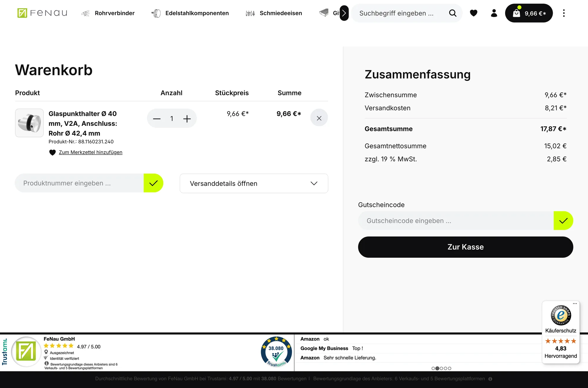Click the Gitterroste category icon
Viewport: 588px width, 388px height.
point(324,13)
